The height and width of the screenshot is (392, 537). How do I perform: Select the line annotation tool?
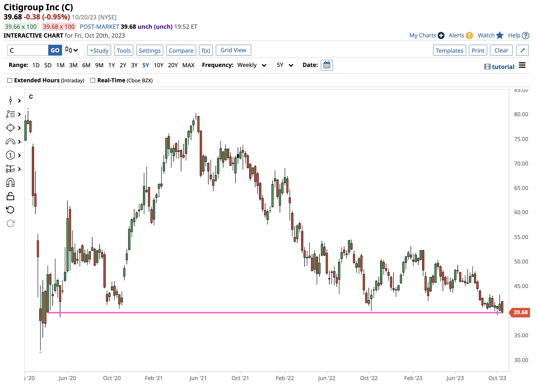(x=11, y=114)
